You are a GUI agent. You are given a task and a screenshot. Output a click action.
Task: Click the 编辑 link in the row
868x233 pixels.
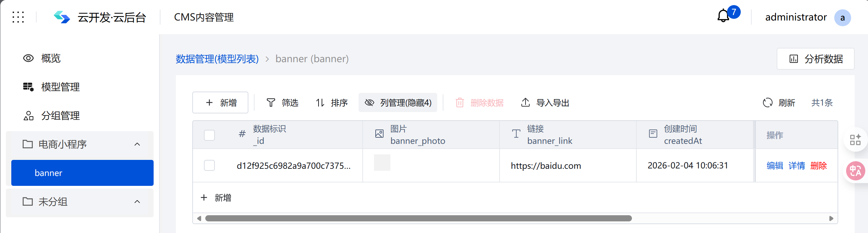[x=775, y=166]
